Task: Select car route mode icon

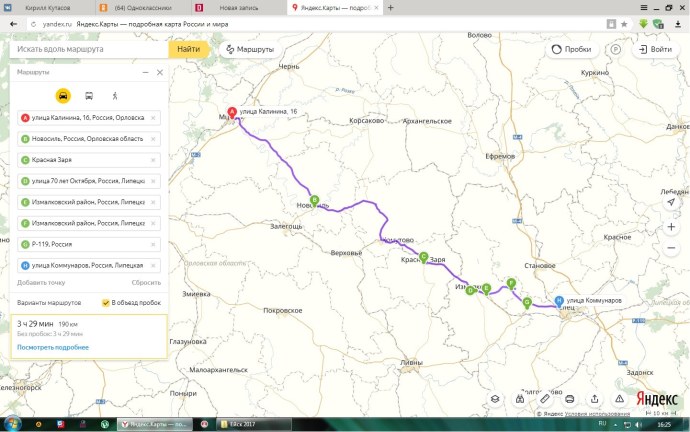Action: (63, 96)
